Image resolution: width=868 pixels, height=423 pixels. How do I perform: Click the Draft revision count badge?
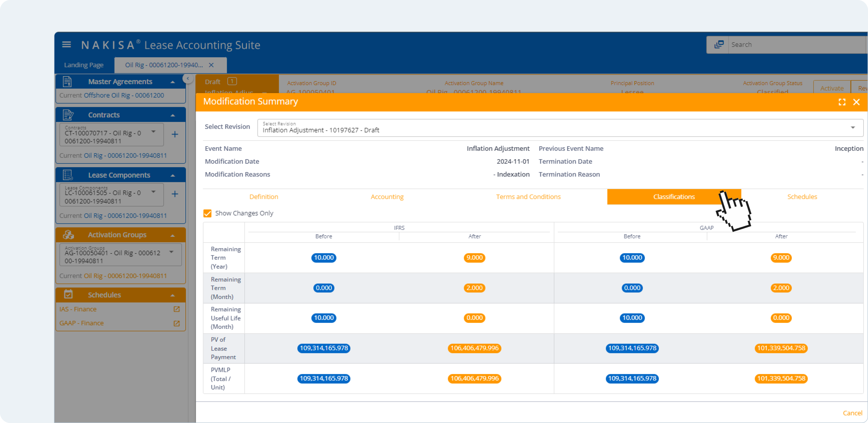pyautogui.click(x=232, y=81)
